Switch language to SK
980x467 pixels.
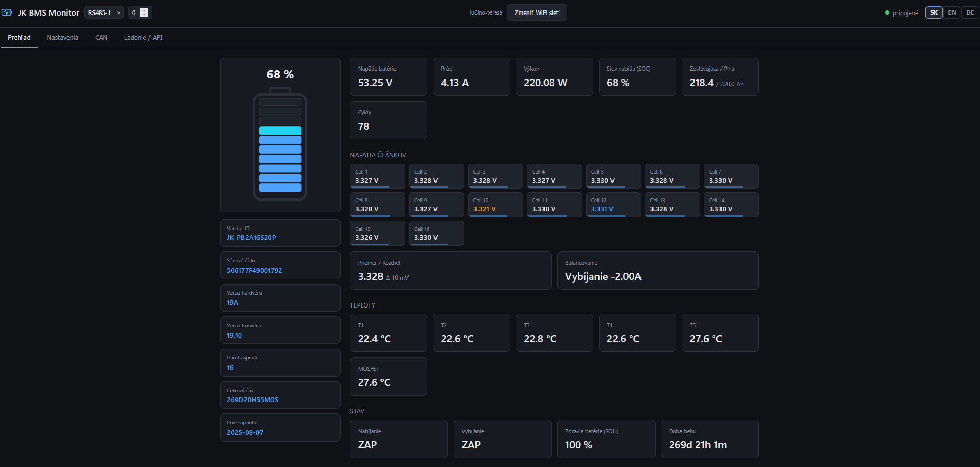(934, 12)
